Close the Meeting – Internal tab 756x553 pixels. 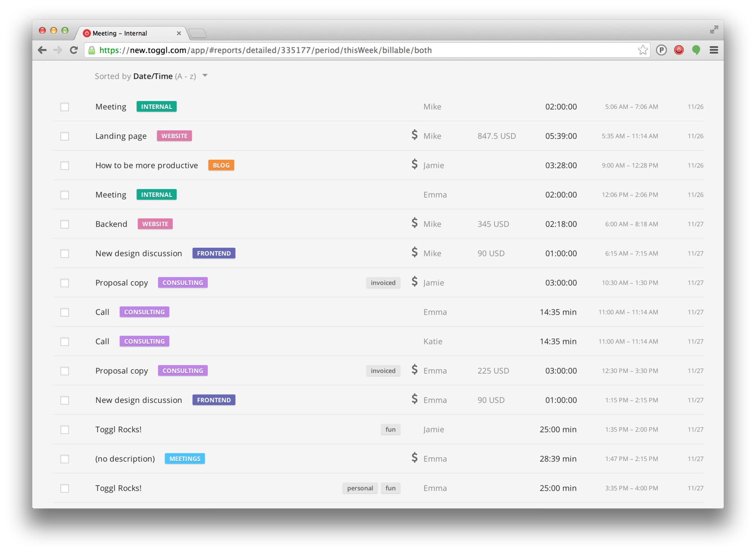(x=179, y=33)
